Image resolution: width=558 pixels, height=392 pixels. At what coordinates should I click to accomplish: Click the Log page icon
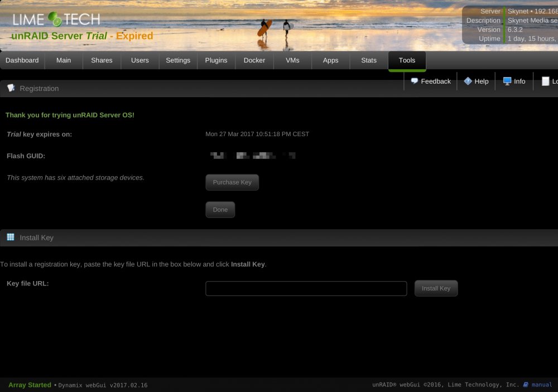coord(545,81)
